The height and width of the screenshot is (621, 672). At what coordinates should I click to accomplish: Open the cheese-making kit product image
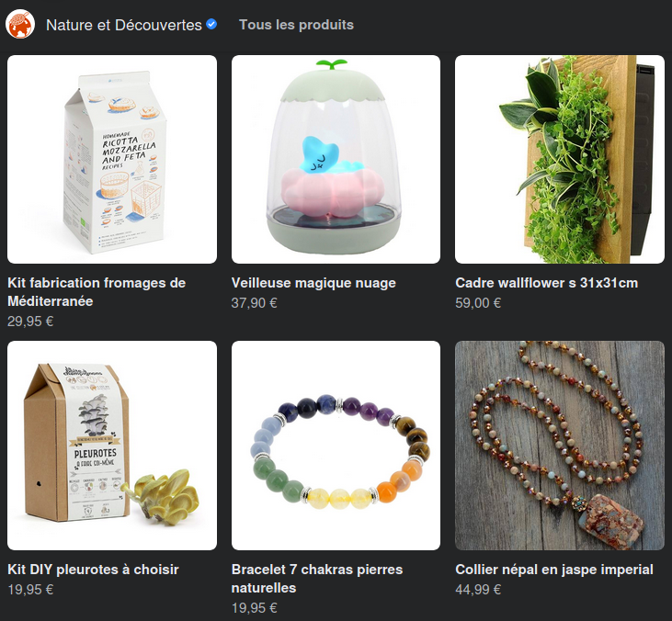pyautogui.click(x=112, y=159)
